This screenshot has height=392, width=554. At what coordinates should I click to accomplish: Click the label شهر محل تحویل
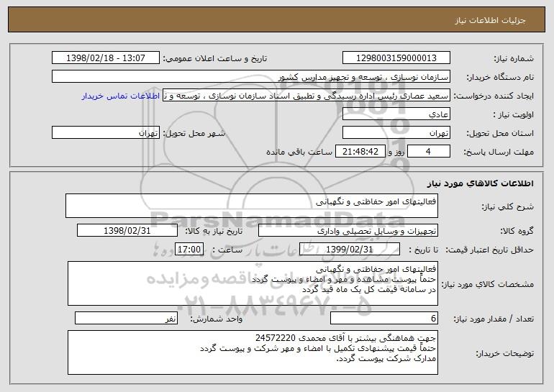click(194, 133)
